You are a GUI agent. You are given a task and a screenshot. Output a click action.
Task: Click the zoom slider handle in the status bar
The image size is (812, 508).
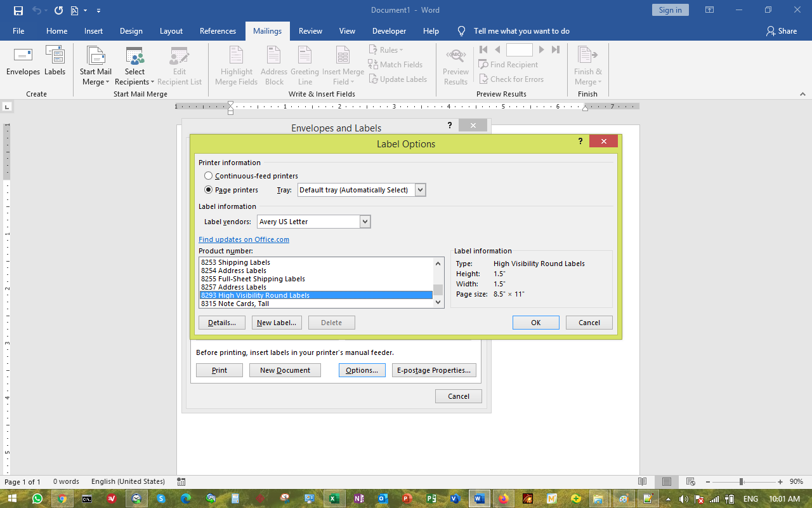[x=741, y=482]
